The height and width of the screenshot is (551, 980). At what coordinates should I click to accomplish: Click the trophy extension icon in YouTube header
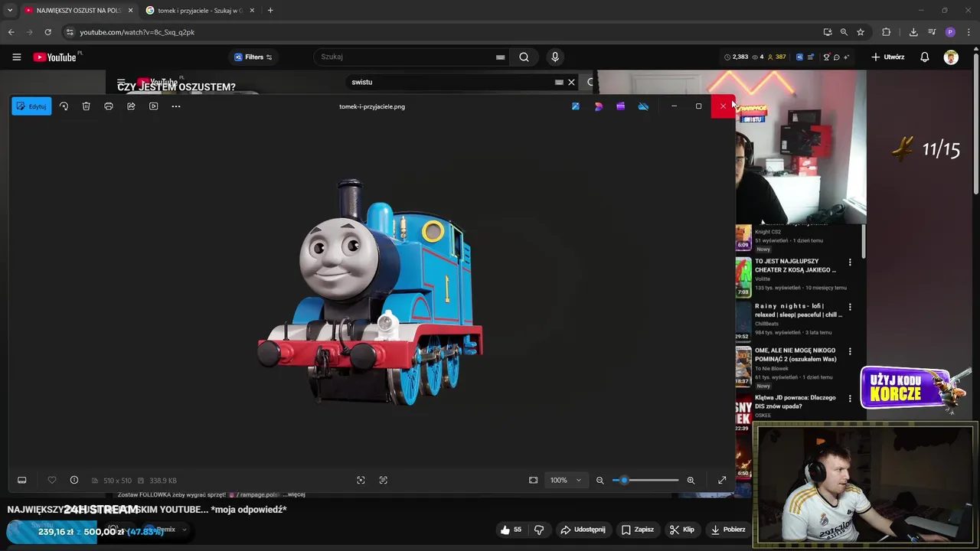point(826,57)
